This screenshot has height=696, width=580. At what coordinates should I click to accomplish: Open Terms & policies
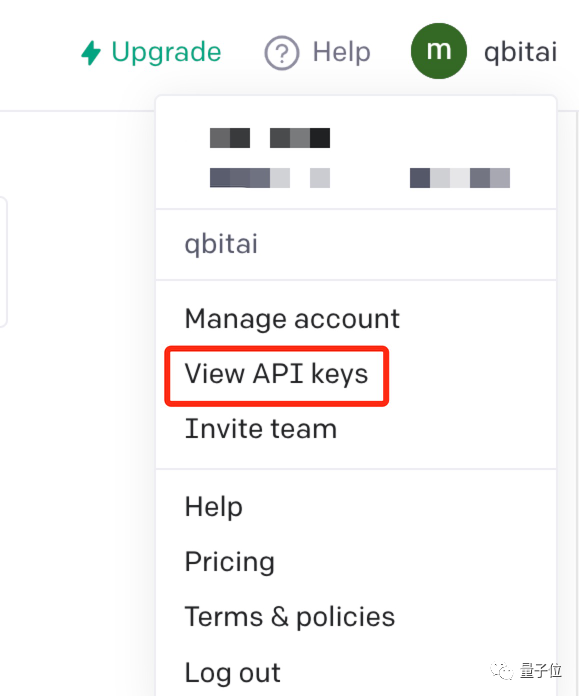point(289,617)
